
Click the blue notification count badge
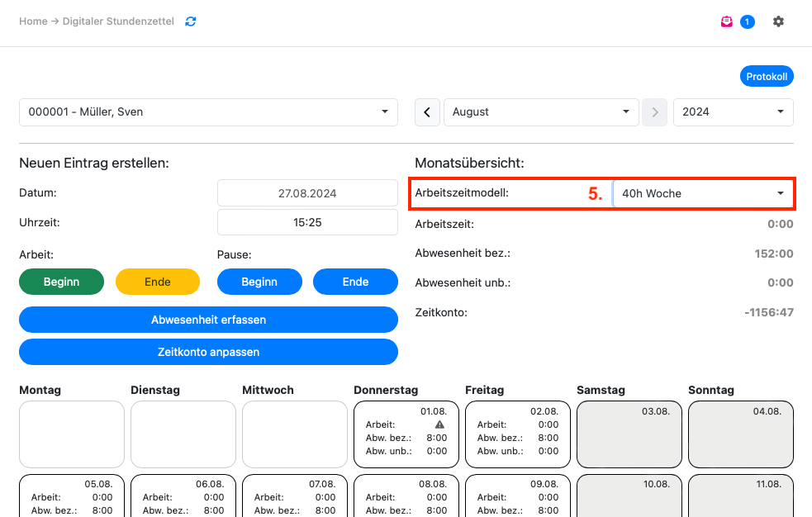coord(747,22)
